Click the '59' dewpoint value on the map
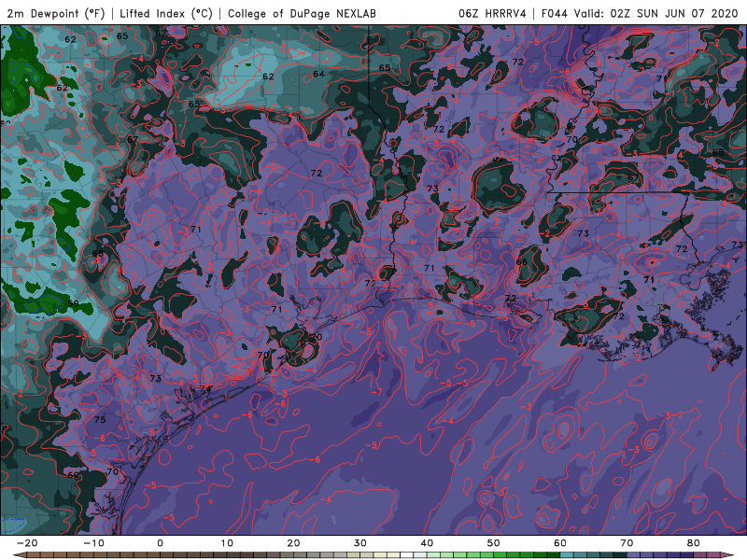747x560 pixels. tap(73, 303)
